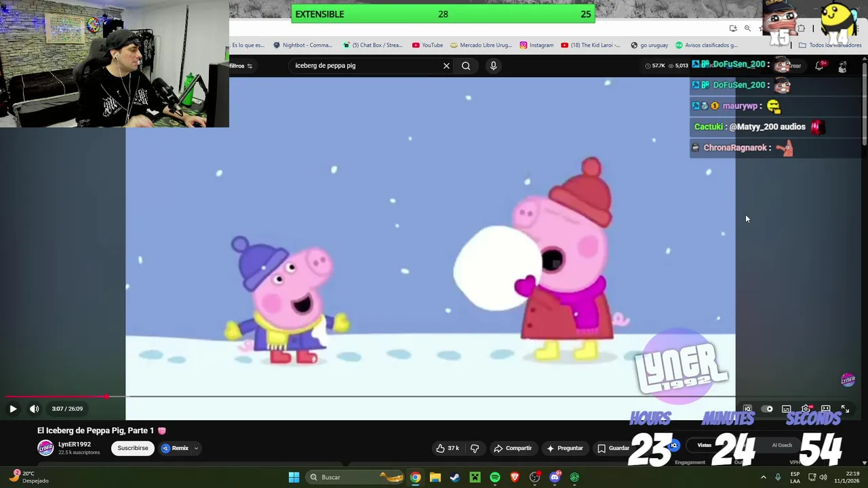Open the system volume control
The image size is (868, 488).
click(823, 477)
